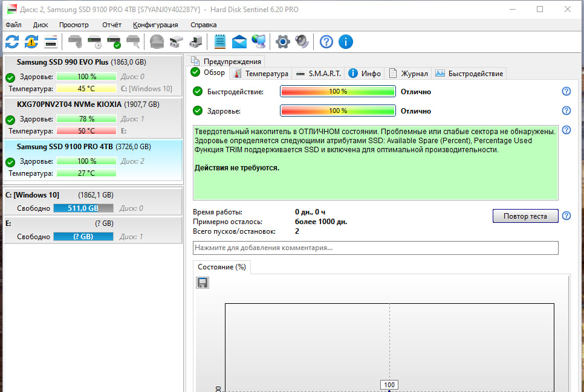Viewport: 584px width, 392px height.
Task: Click the 45 °C yellow temperature bar
Action: (x=86, y=89)
